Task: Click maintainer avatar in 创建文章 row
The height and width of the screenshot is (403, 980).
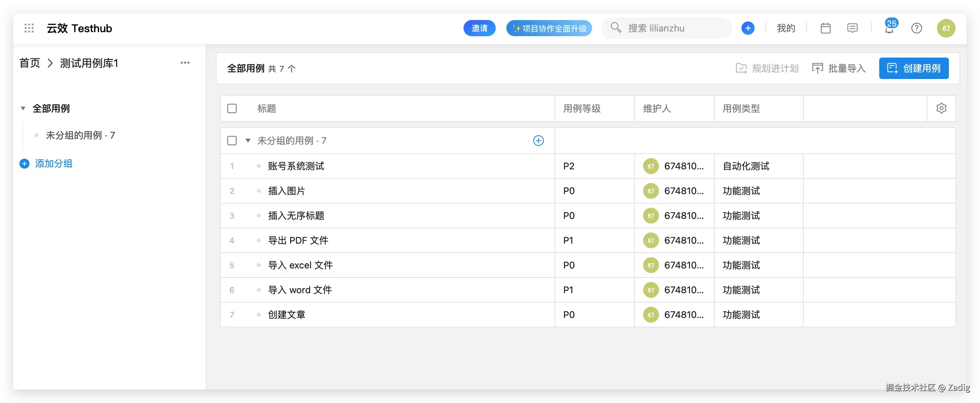Action: pyautogui.click(x=651, y=315)
